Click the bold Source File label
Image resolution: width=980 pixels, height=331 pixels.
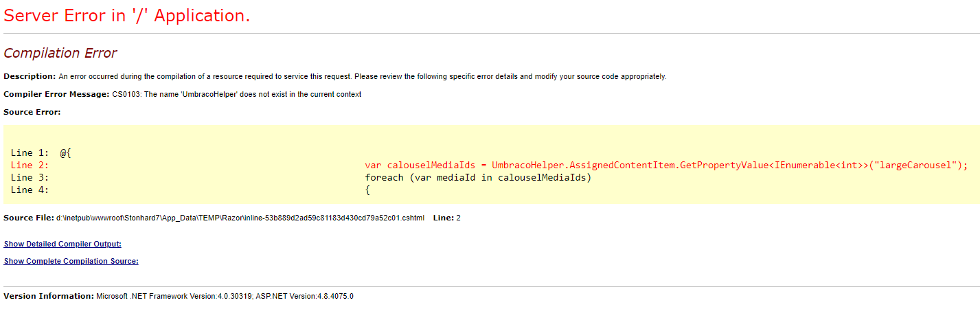tap(29, 218)
